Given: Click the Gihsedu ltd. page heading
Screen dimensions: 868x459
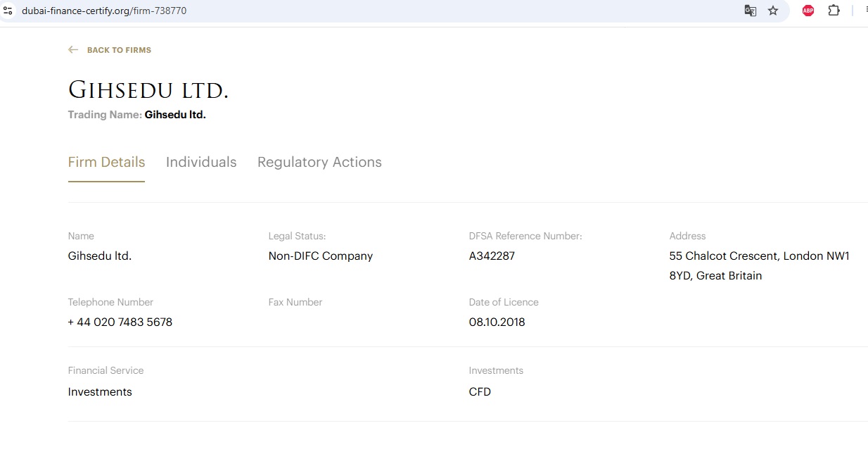Looking at the screenshot, I should tap(148, 91).
